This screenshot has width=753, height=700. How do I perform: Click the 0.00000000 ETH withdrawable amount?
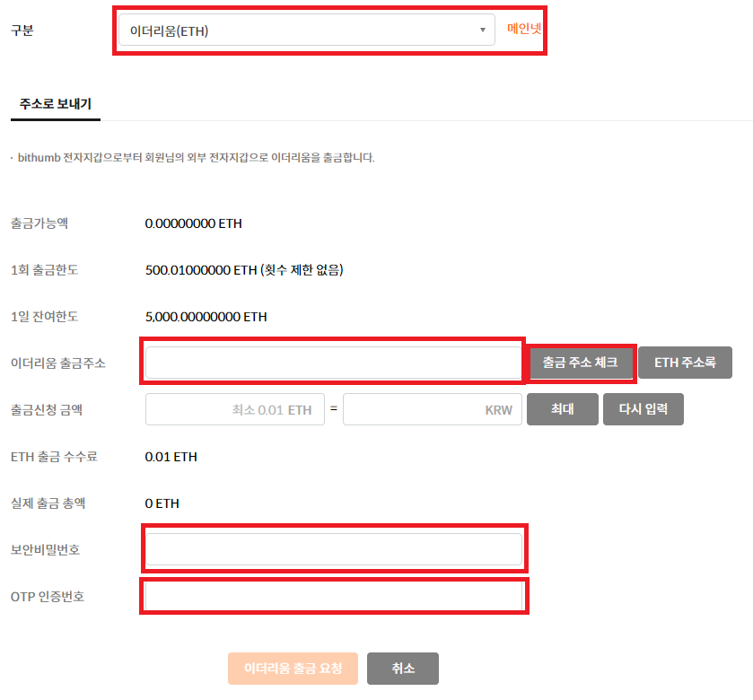click(x=194, y=223)
